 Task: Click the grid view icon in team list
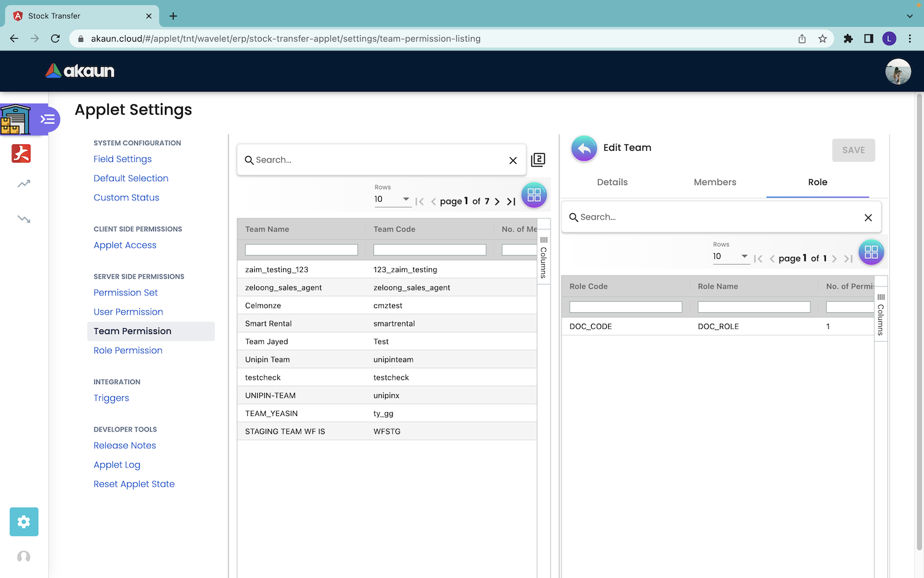[534, 195]
